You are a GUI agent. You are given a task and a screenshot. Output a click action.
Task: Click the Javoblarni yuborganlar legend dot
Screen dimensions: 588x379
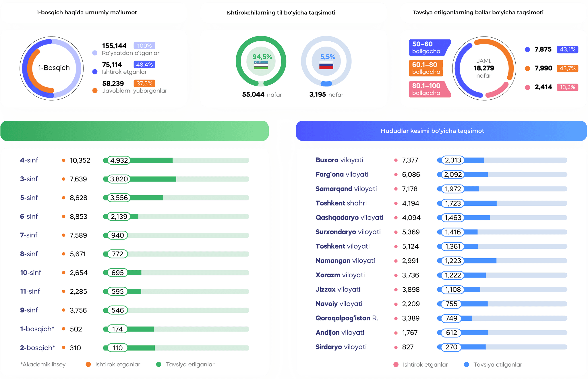95,91
